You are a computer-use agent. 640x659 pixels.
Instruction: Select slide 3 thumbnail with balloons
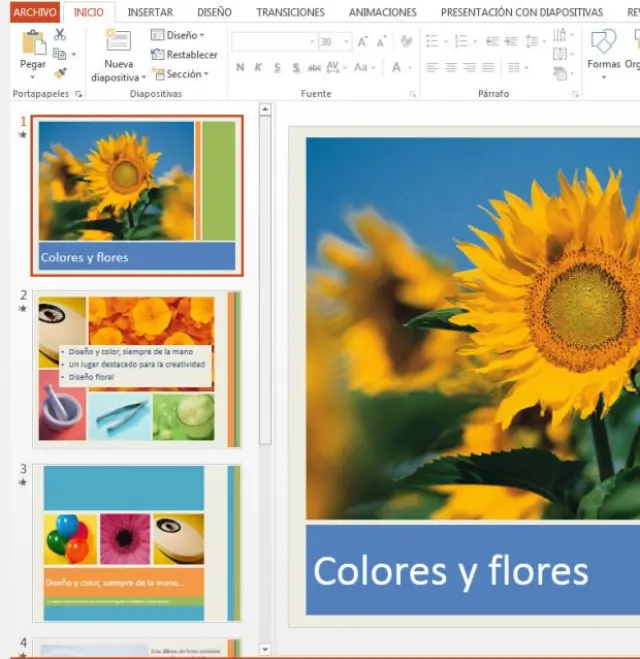137,543
